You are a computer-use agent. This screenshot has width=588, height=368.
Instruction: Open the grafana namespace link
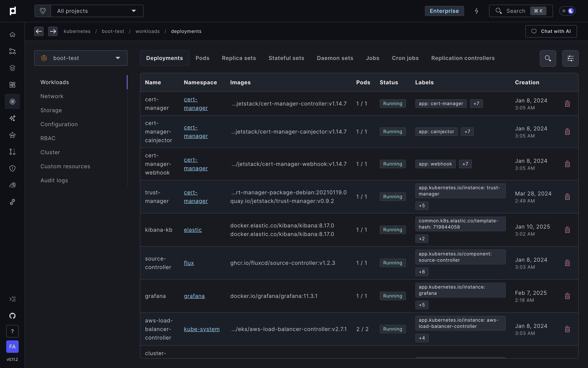(194, 296)
